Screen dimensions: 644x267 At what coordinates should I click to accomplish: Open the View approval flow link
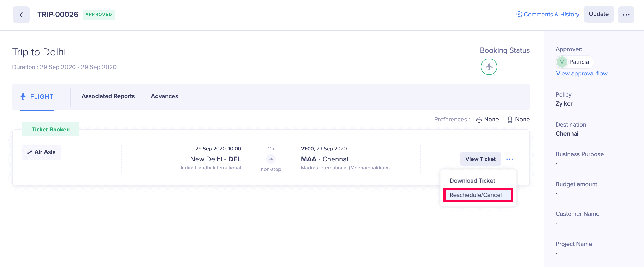pyautogui.click(x=582, y=74)
